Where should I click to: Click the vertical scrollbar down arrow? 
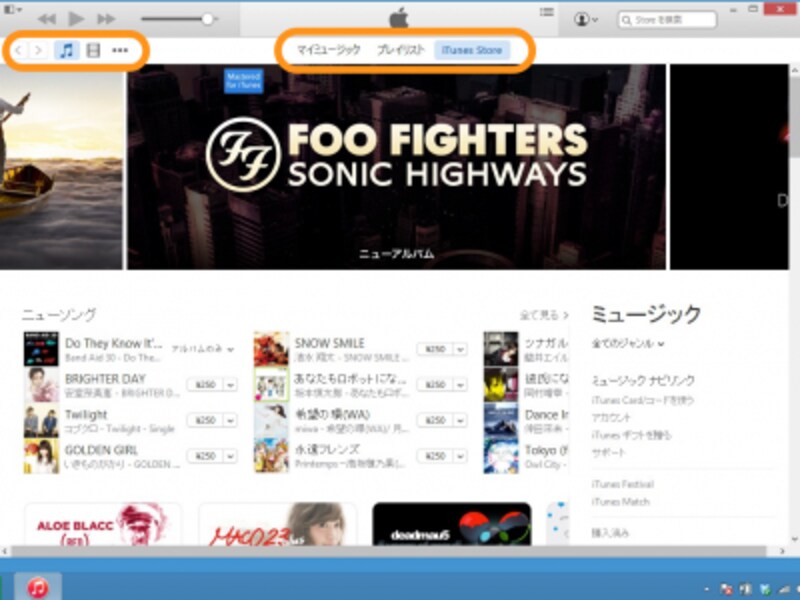pos(794,538)
